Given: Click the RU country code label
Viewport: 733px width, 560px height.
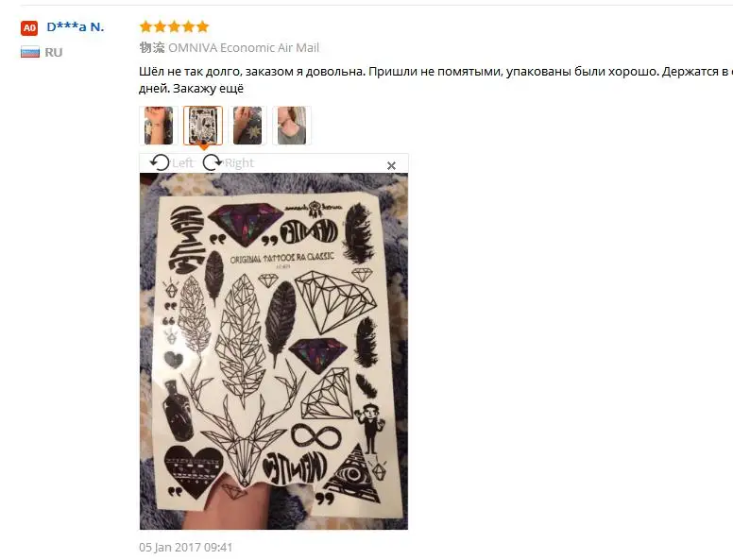Looking at the screenshot, I should click(x=53, y=52).
